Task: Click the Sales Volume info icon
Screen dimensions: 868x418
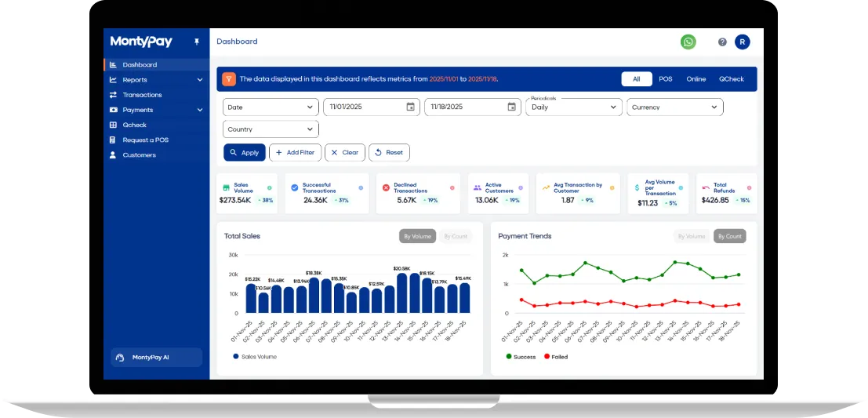Action: (270, 188)
